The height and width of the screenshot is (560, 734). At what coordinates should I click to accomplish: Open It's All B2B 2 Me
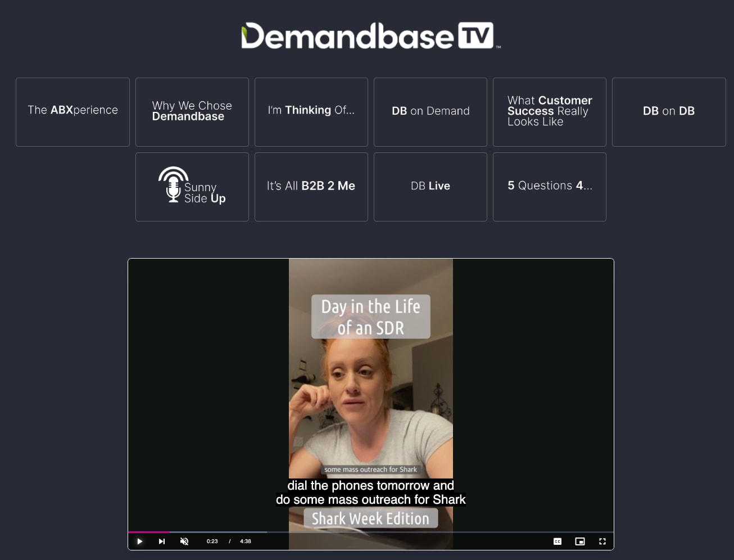tap(311, 187)
